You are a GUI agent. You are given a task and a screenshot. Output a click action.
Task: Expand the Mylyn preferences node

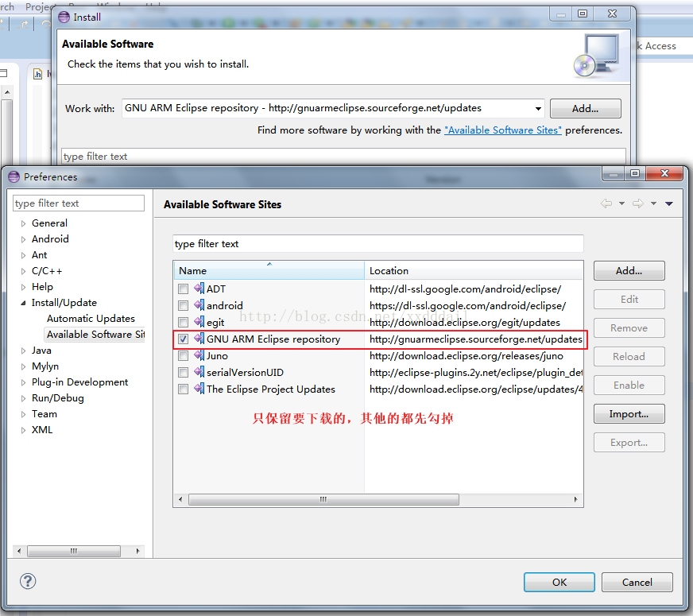click(x=23, y=366)
